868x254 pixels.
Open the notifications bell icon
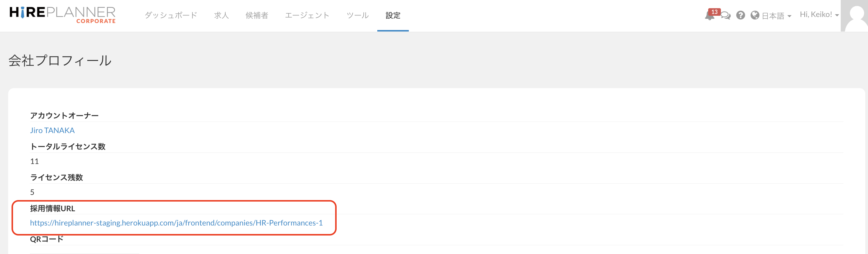(x=709, y=16)
